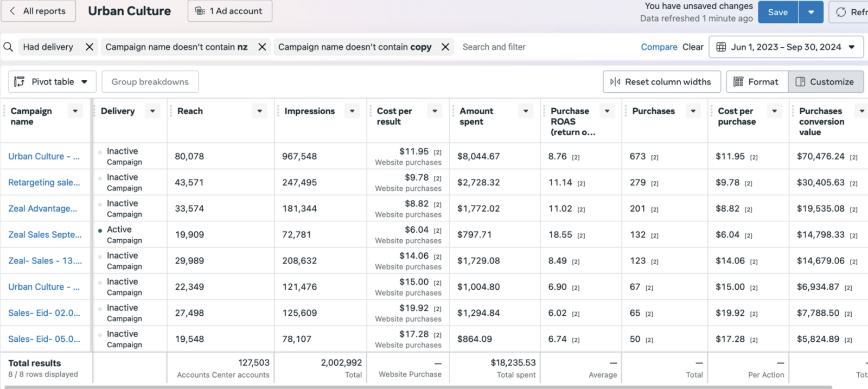
Task: Remove the doesn't contain nz filter
Action: point(262,47)
